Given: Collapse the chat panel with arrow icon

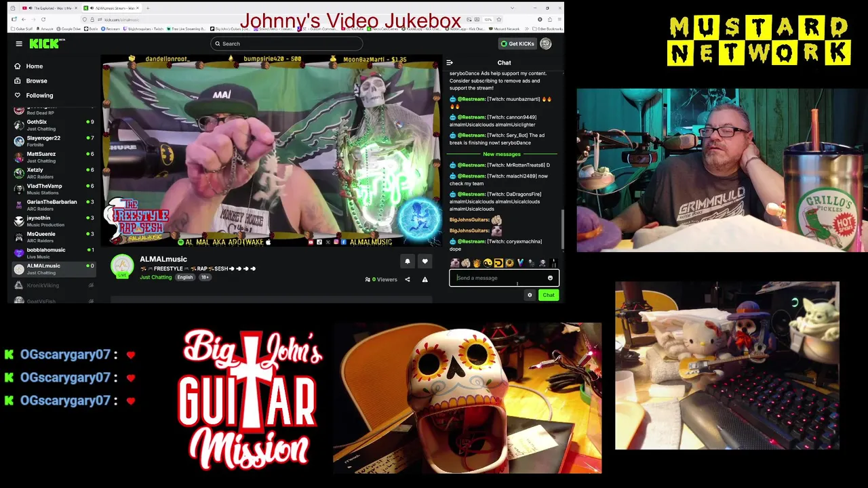Looking at the screenshot, I should click(450, 63).
